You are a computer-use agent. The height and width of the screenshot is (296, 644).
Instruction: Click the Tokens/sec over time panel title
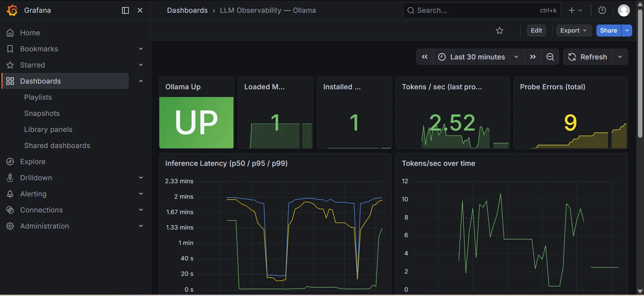438,163
